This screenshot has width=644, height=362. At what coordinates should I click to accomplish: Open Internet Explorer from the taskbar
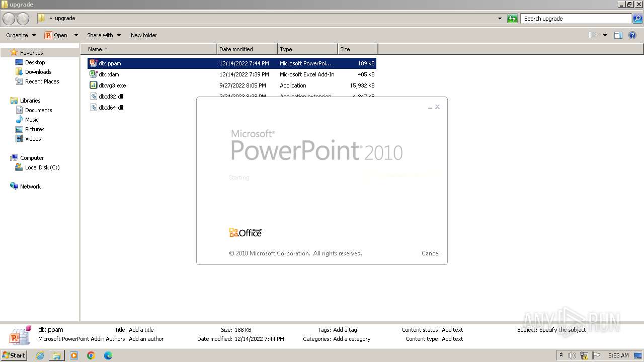point(40,355)
